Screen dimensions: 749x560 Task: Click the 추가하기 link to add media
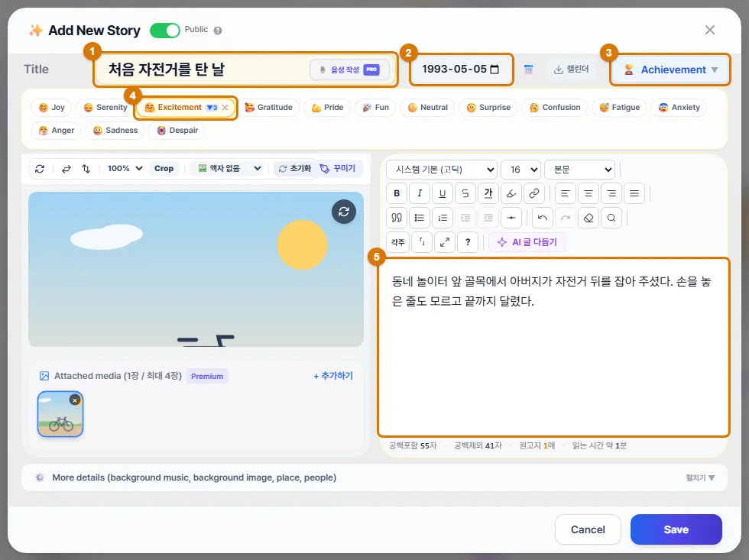[x=333, y=376]
